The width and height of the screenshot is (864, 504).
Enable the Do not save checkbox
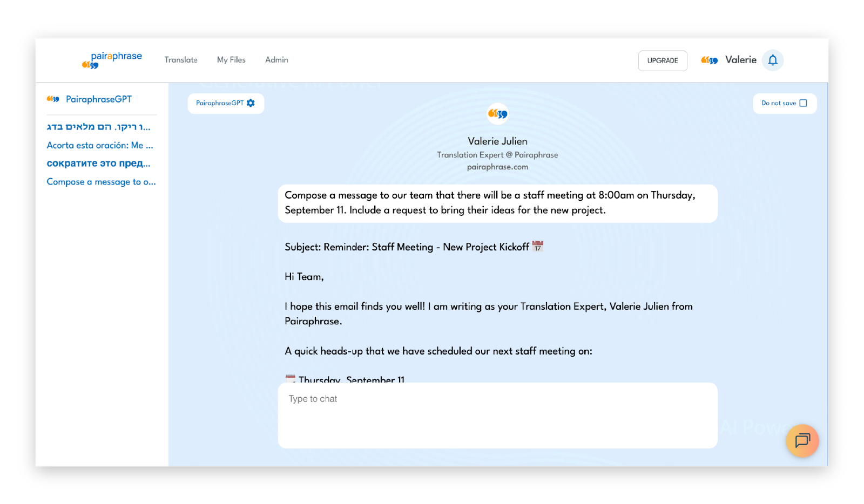[x=803, y=103]
